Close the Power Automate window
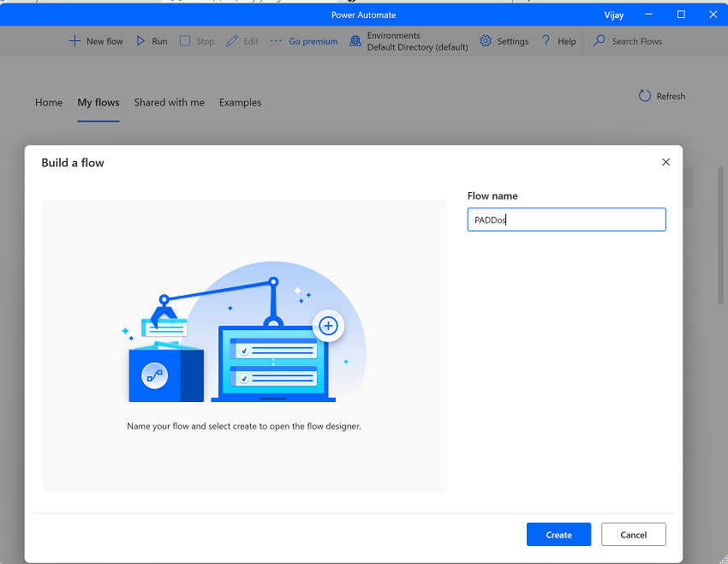This screenshot has height=564, width=728. tap(713, 15)
